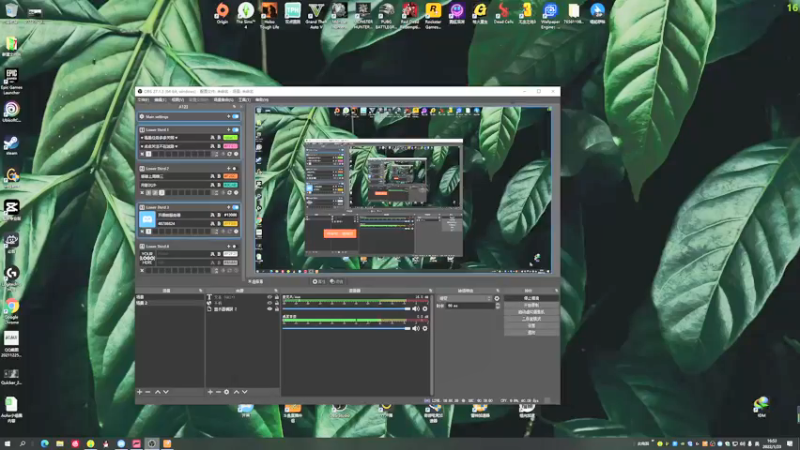Click the 开始录制 Start Recording button
The height and width of the screenshot is (450, 800).
point(531,305)
